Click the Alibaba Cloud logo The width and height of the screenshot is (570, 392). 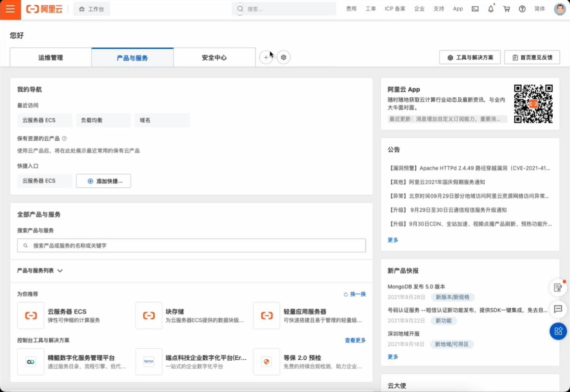coord(44,9)
